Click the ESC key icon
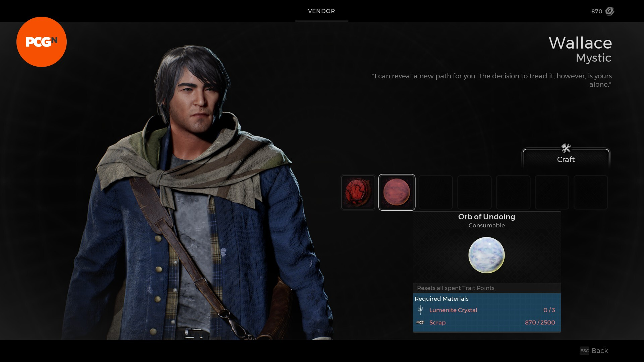This screenshot has width=644, height=362. (x=584, y=351)
